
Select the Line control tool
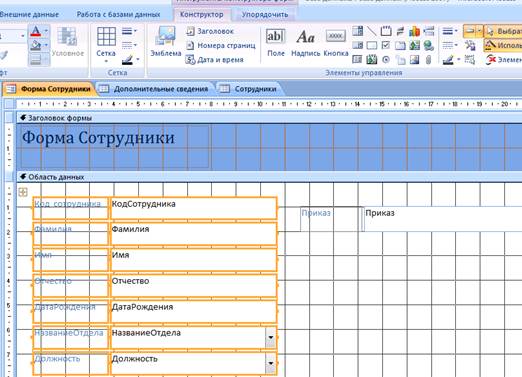[372, 31]
